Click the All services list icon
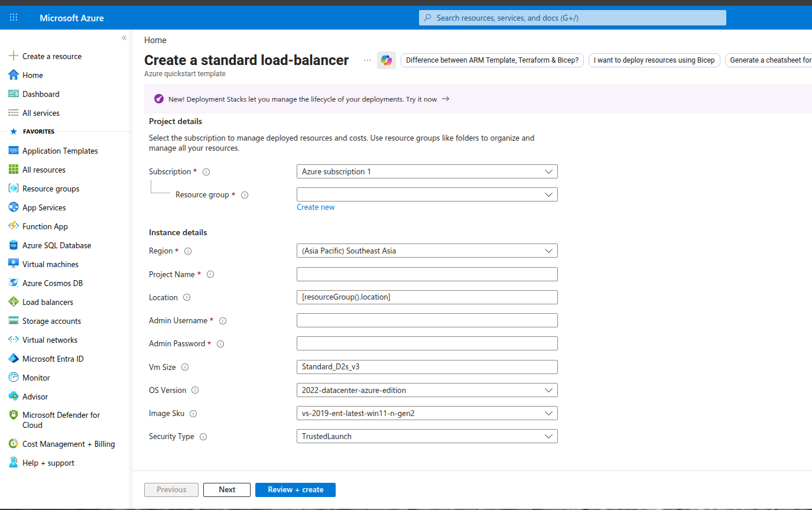 [x=13, y=113]
